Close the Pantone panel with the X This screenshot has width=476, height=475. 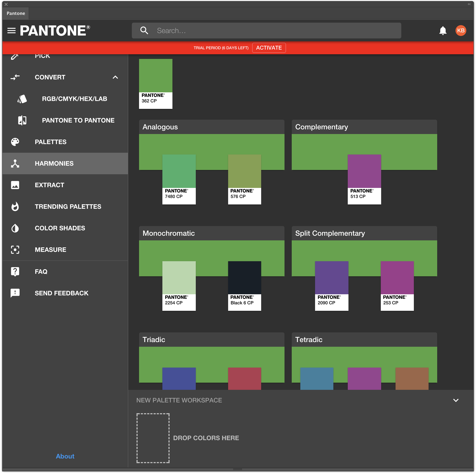pos(6,4)
